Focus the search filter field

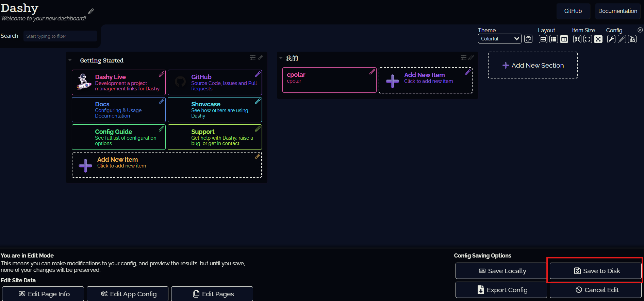(60, 36)
